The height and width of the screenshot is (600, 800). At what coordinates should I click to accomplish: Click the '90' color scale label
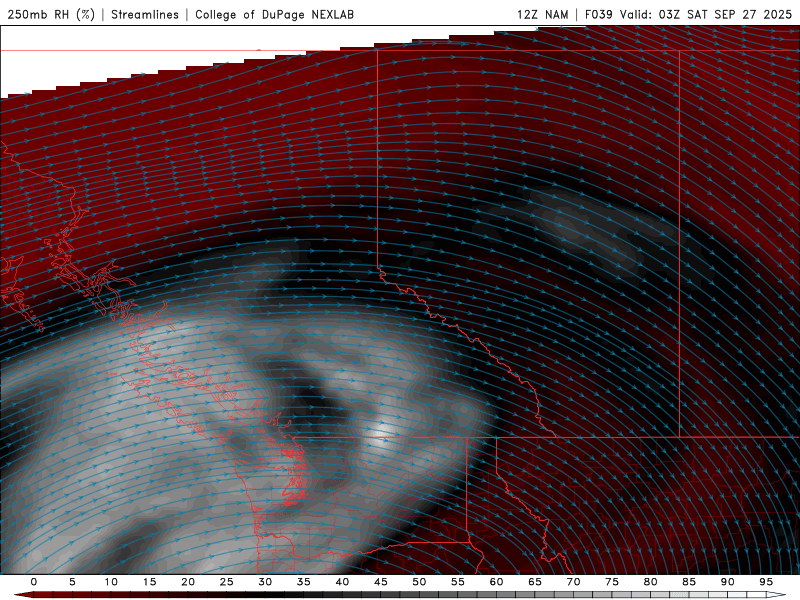(x=727, y=582)
